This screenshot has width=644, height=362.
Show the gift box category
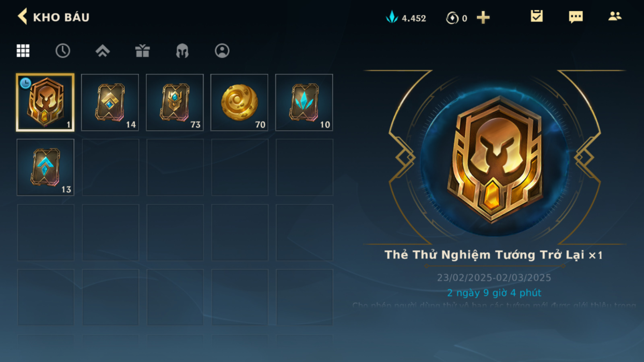[142, 51]
